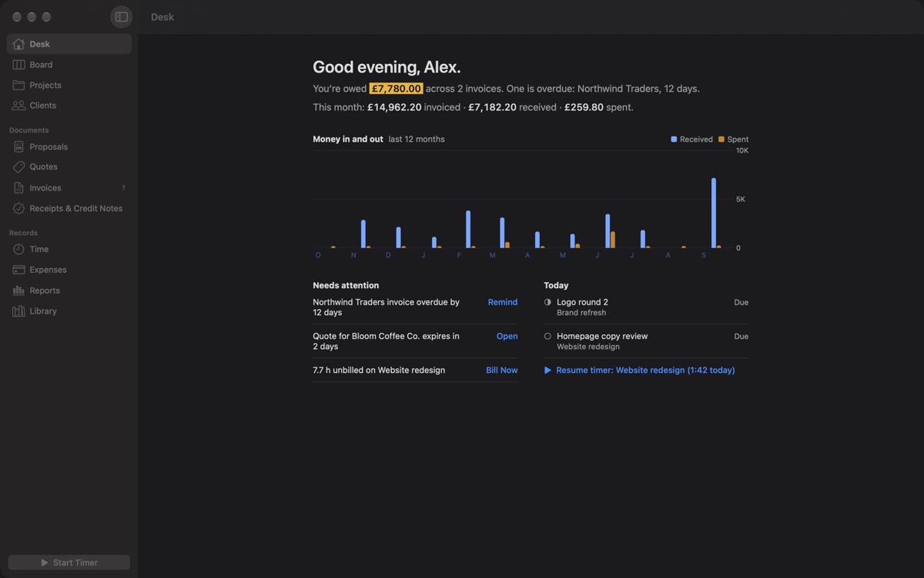Click the Clients people icon
Image resolution: width=924 pixels, height=578 pixels.
click(x=18, y=106)
